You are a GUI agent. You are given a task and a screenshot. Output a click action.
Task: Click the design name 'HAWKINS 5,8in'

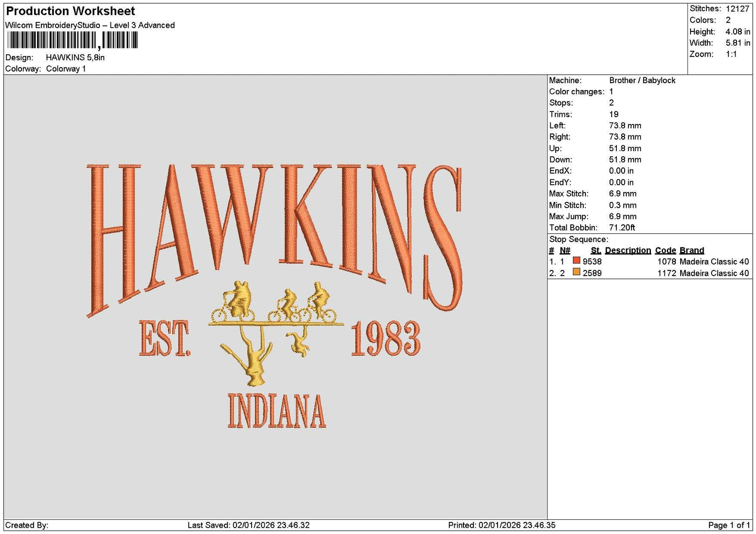75,58
